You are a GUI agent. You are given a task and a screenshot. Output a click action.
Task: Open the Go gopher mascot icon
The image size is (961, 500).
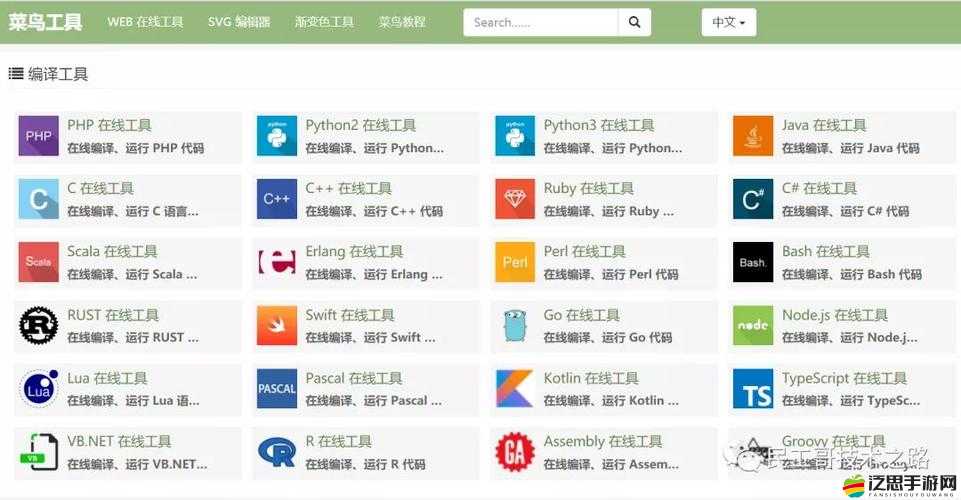click(515, 325)
